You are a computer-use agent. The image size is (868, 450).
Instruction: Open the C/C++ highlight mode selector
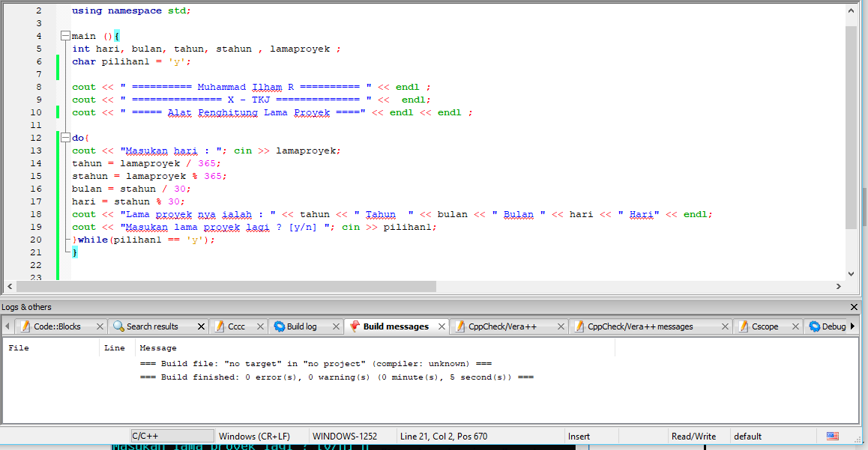tap(171, 435)
